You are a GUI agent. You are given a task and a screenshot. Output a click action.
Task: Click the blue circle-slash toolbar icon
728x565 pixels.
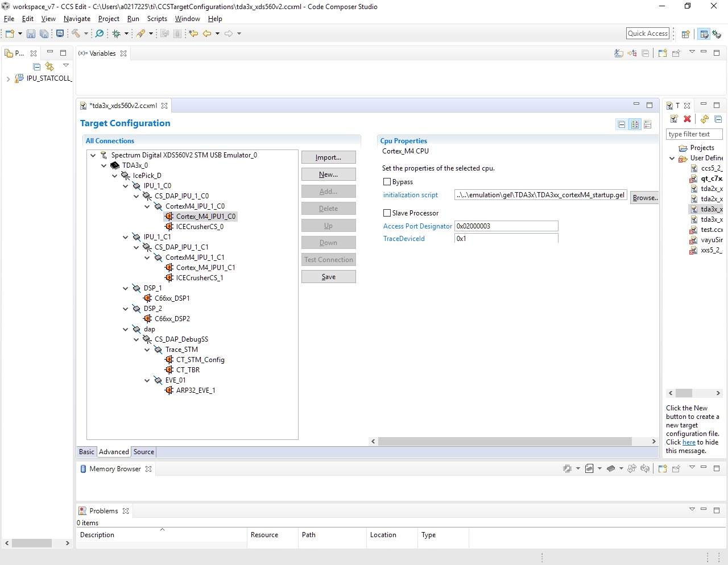coord(100,34)
